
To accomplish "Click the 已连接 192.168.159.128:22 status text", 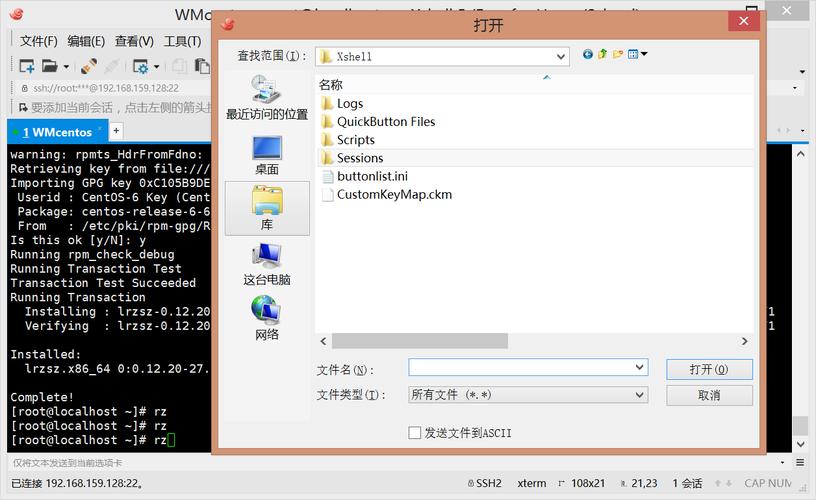I will pos(77,483).
